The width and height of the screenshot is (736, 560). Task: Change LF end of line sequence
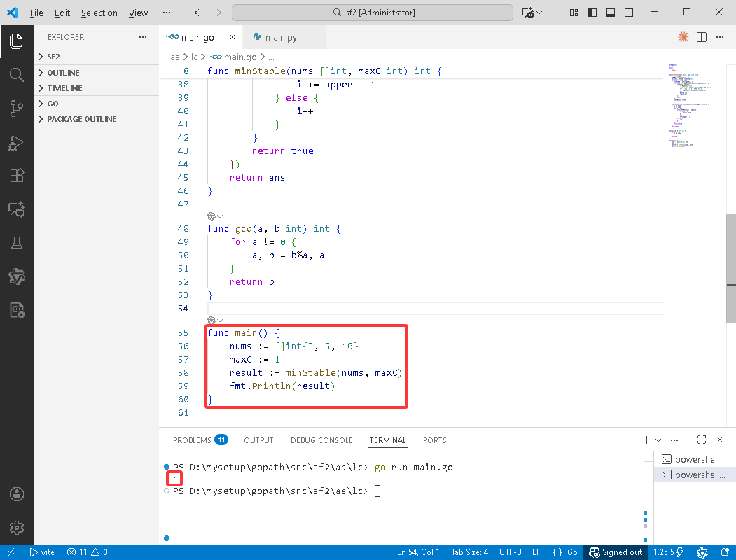click(536, 552)
